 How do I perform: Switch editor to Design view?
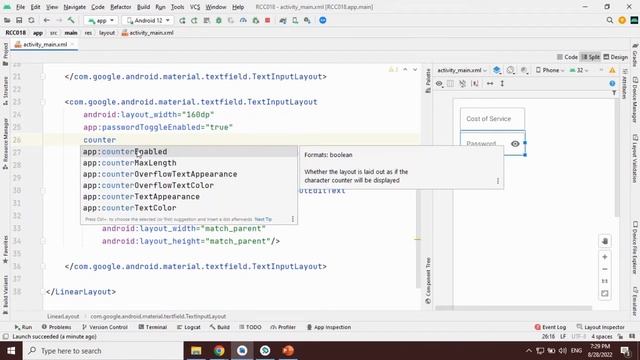(x=616, y=57)
